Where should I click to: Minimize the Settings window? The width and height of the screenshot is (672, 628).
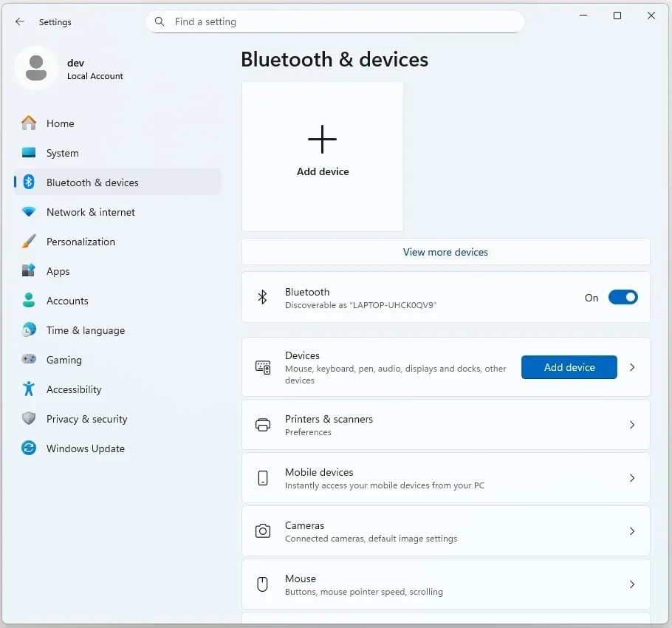(x=583, y=16)
